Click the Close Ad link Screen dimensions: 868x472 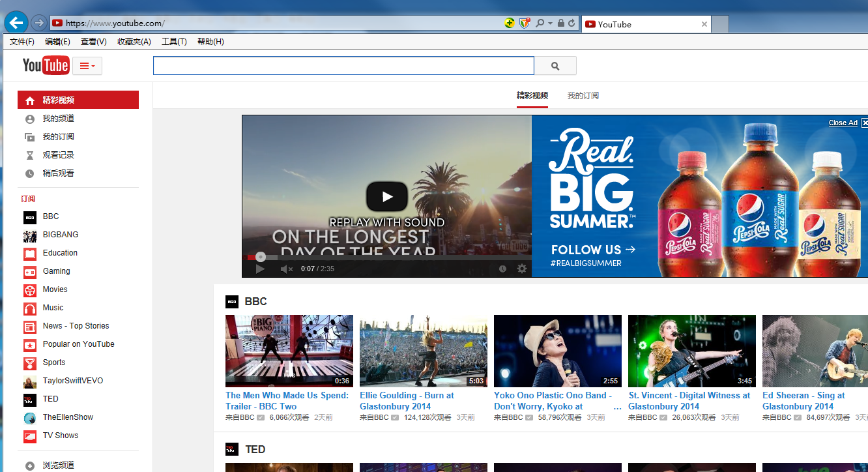(x=843, y=123)
